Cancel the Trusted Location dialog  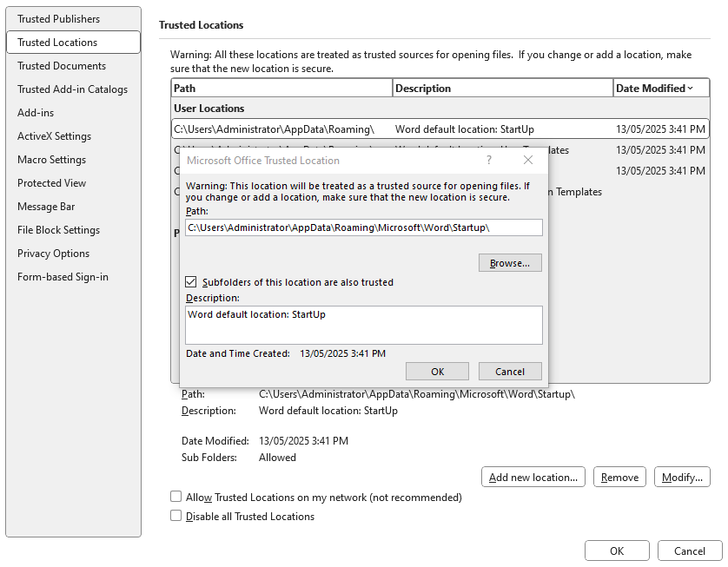[x=510, y=372]
